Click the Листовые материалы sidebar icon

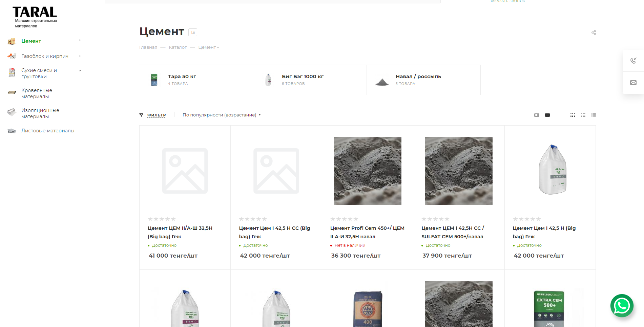click(x=12, y=131)
